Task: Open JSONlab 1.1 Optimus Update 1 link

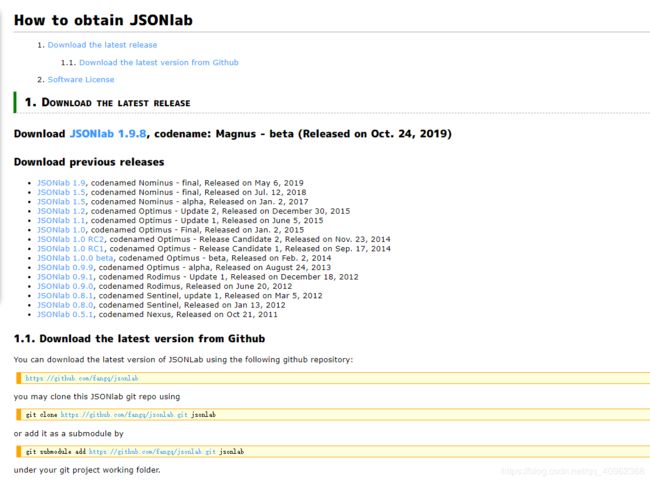Action: 61,220
